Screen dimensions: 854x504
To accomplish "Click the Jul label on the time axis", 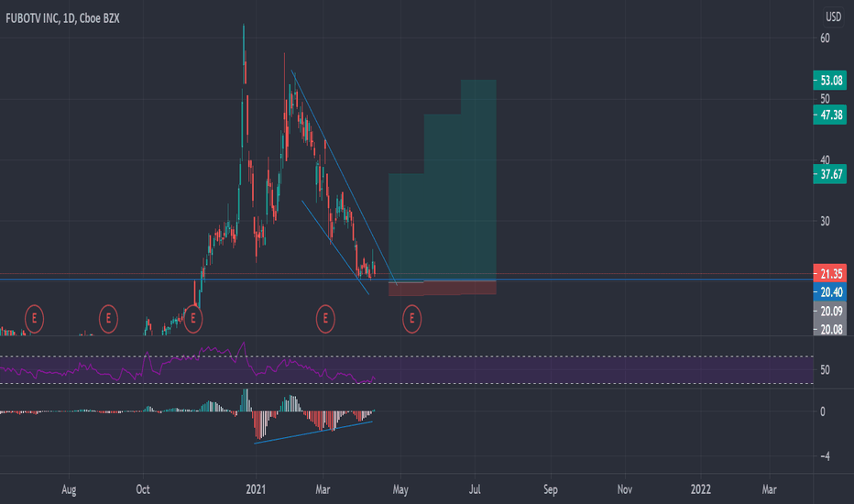I will tap(475, 489).
